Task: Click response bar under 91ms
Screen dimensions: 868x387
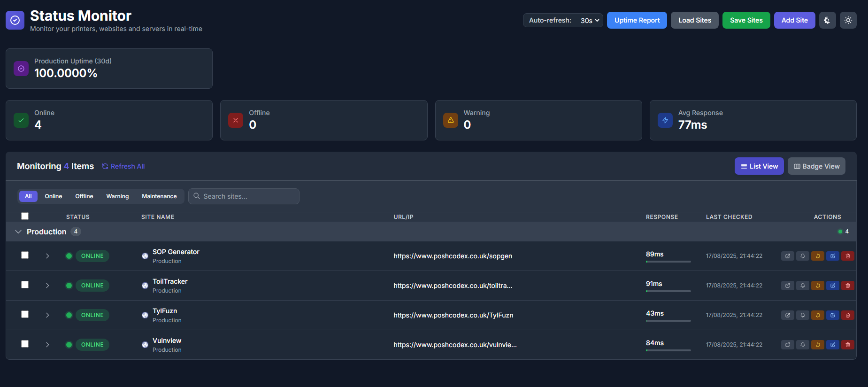Action: pos(668,291)
